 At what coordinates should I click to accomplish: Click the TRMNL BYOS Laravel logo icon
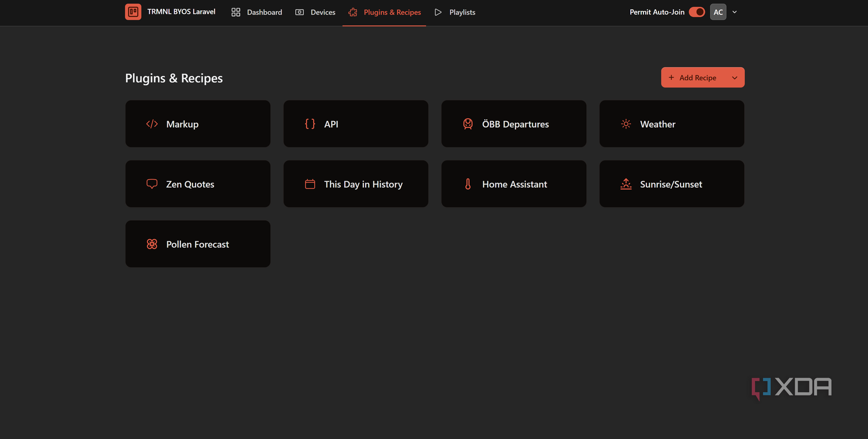pos(133,12)
